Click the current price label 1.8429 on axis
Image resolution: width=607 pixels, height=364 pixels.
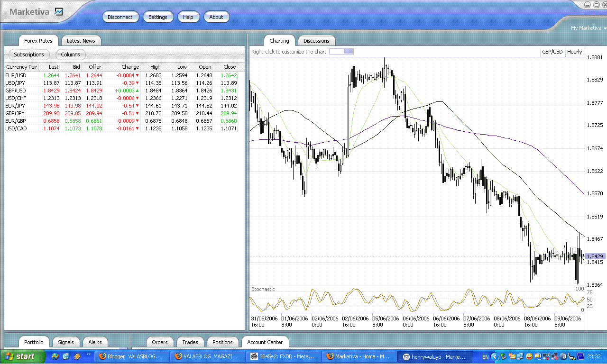pos(595,256)
